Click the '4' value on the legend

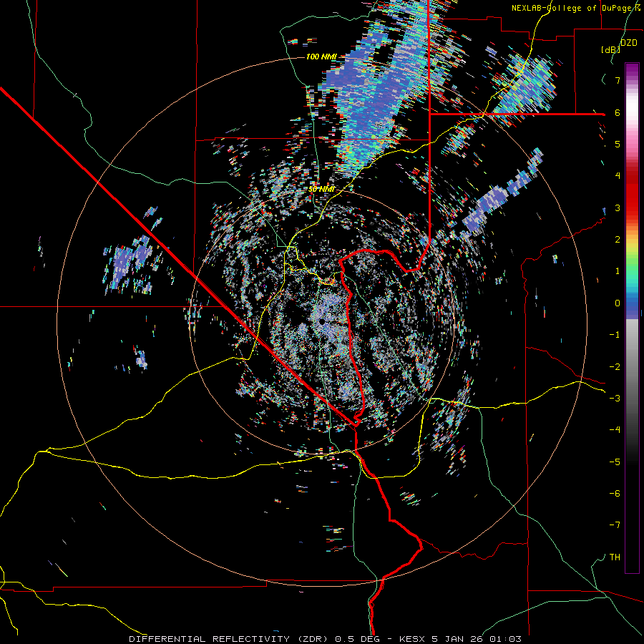(x=618, y=176)
